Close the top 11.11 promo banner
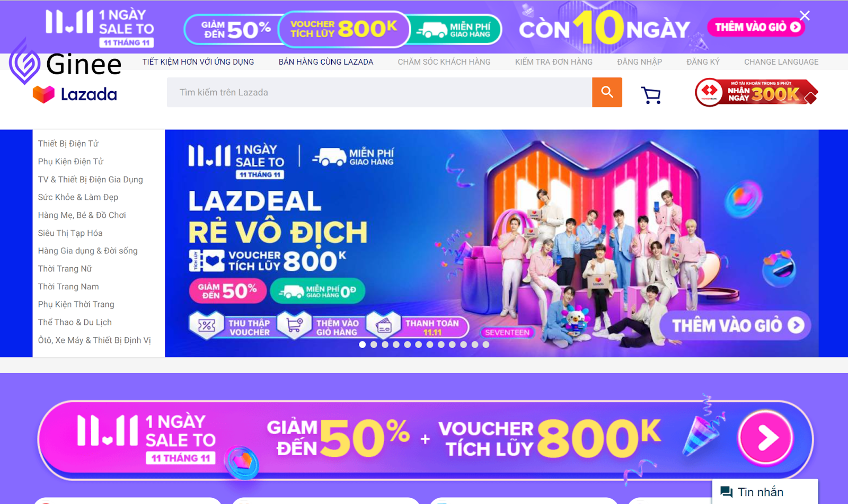 805,16
